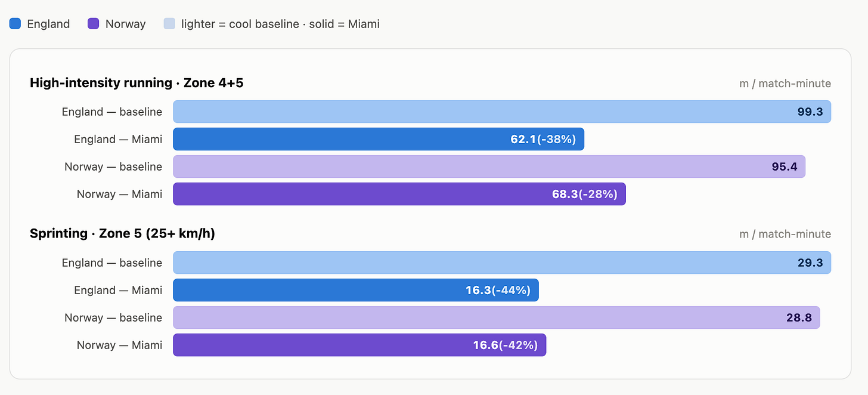Viewport: 868px width, 395px height.
Task: Click the lighter = cool baseline legend text
Action: (240, 24)
